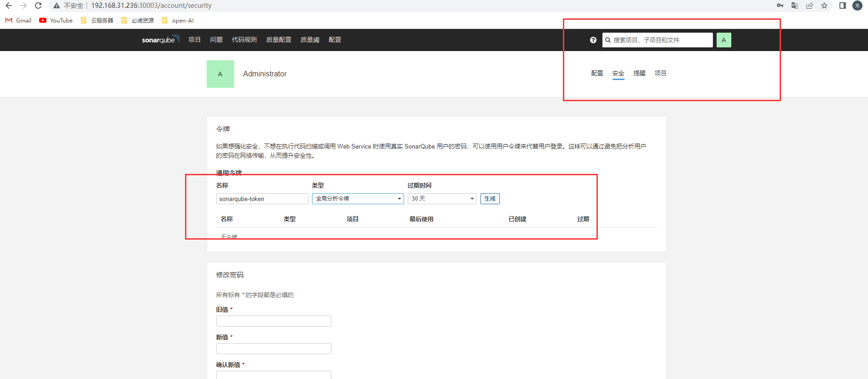Open the Gmail bookmark

point(18,20)
